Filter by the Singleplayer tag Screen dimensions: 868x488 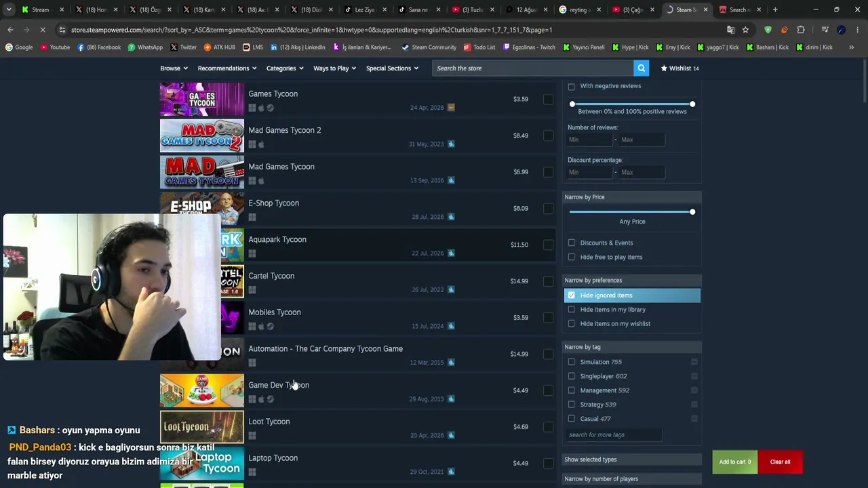click(x=571, y=376)
